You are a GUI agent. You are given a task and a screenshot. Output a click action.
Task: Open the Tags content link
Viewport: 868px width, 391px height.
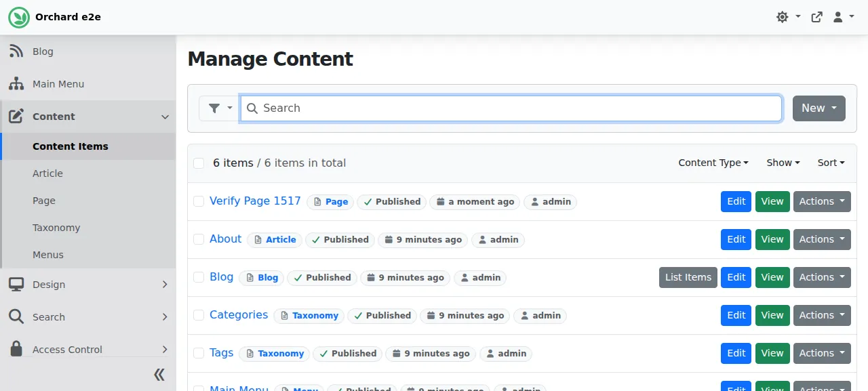coord(221,353)
